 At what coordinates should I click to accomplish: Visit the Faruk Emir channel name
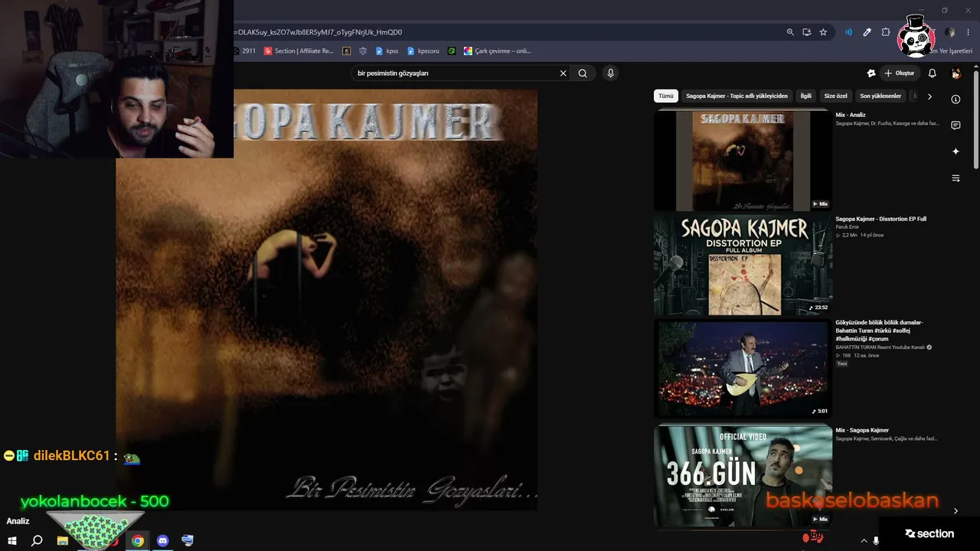pos(848,227)
